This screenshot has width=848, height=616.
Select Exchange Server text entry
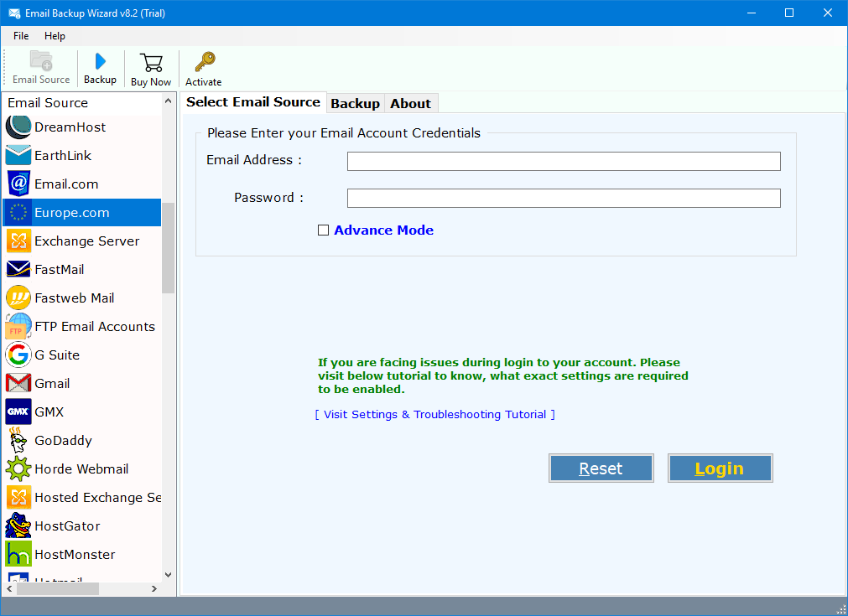pos(87,241)
